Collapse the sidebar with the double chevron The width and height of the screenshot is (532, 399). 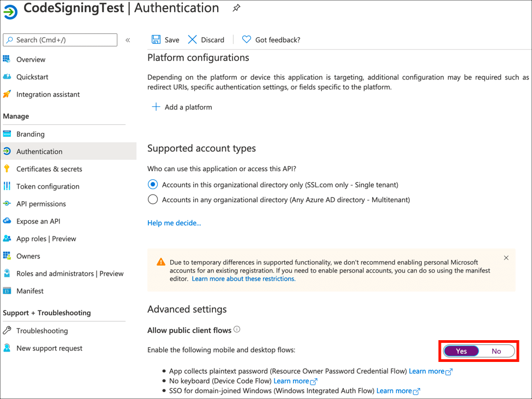(128, 40)
